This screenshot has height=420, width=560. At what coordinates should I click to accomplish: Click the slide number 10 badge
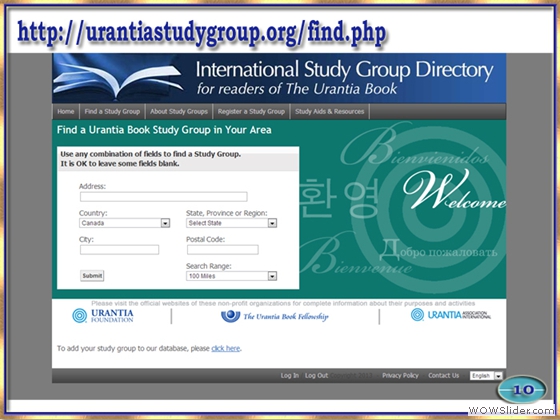522,389
